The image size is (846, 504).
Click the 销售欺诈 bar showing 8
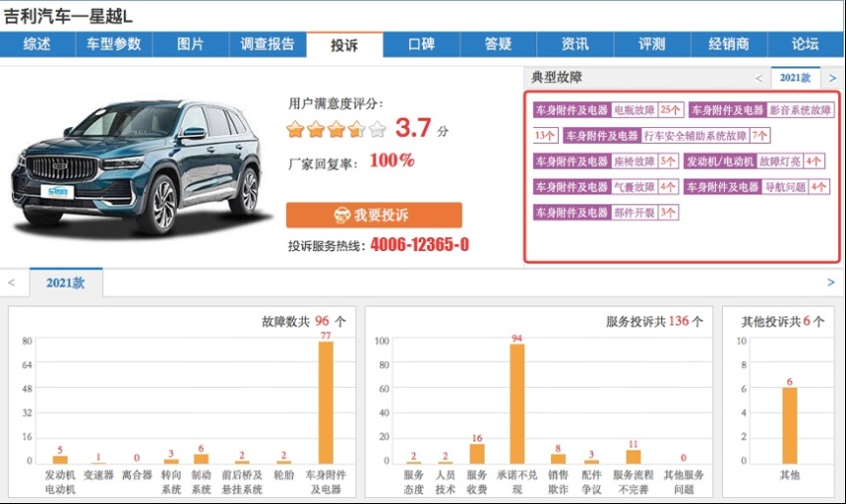[x=558, y=459]
